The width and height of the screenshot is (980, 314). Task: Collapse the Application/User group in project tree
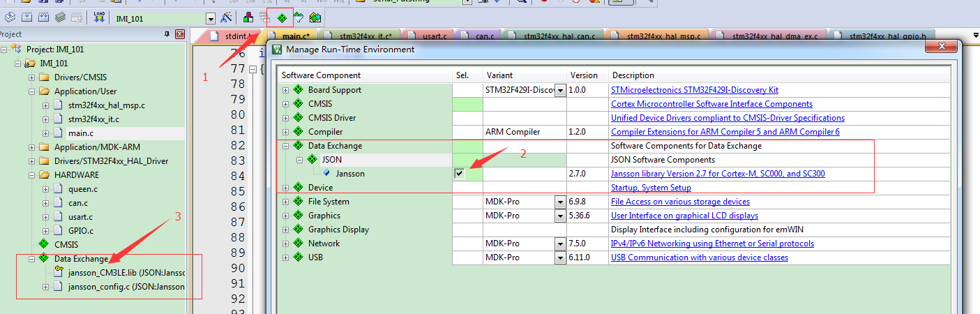click(x=31, y=91)
